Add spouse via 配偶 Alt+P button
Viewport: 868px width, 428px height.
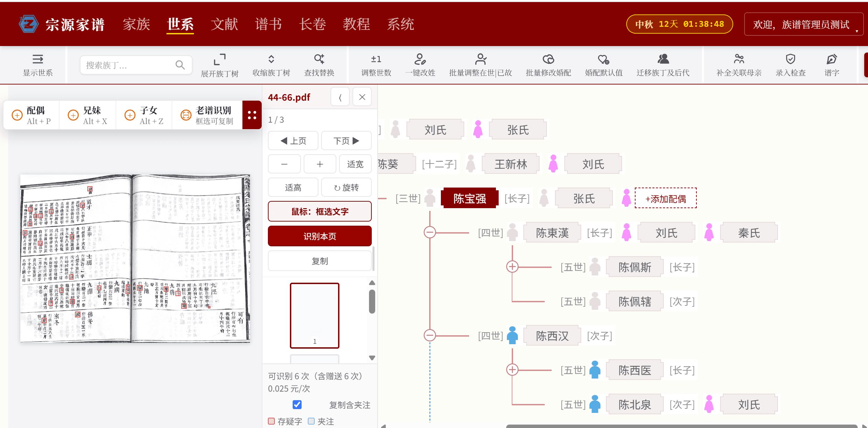31,115
